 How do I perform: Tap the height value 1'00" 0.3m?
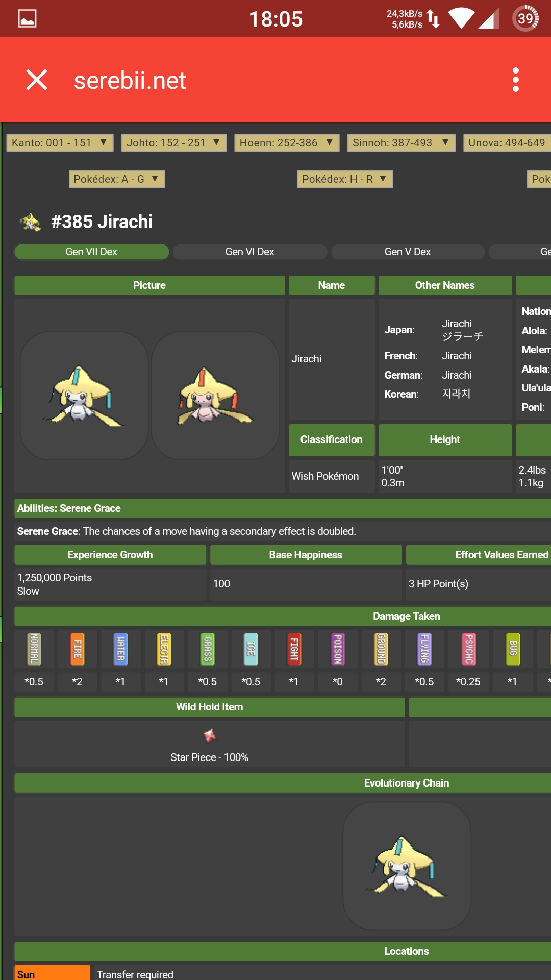click(393, 476)
